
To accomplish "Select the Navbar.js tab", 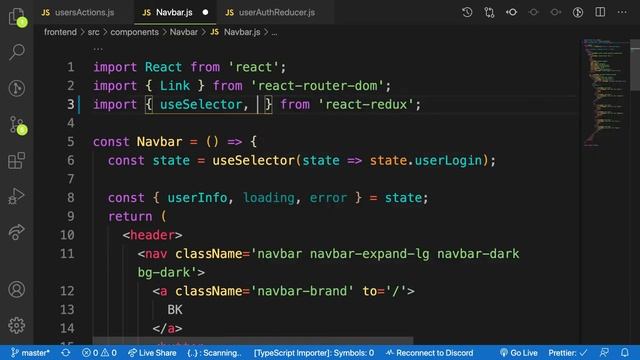I will [175, 13].
